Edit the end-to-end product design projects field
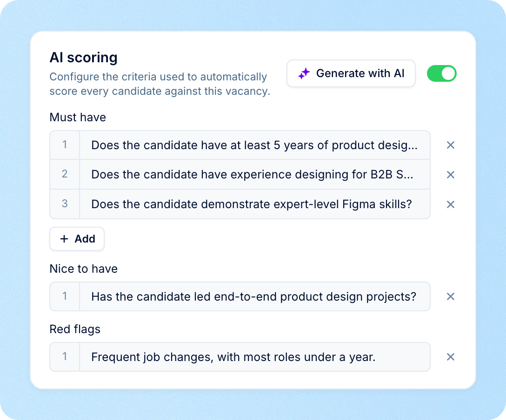This screenshot has width=506, height=420. click(x=254, y=296)
